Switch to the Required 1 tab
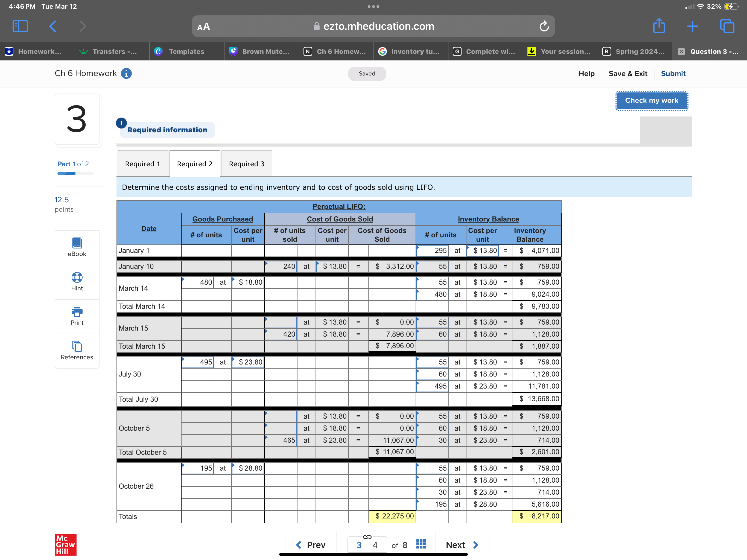 tap(142, 164)
